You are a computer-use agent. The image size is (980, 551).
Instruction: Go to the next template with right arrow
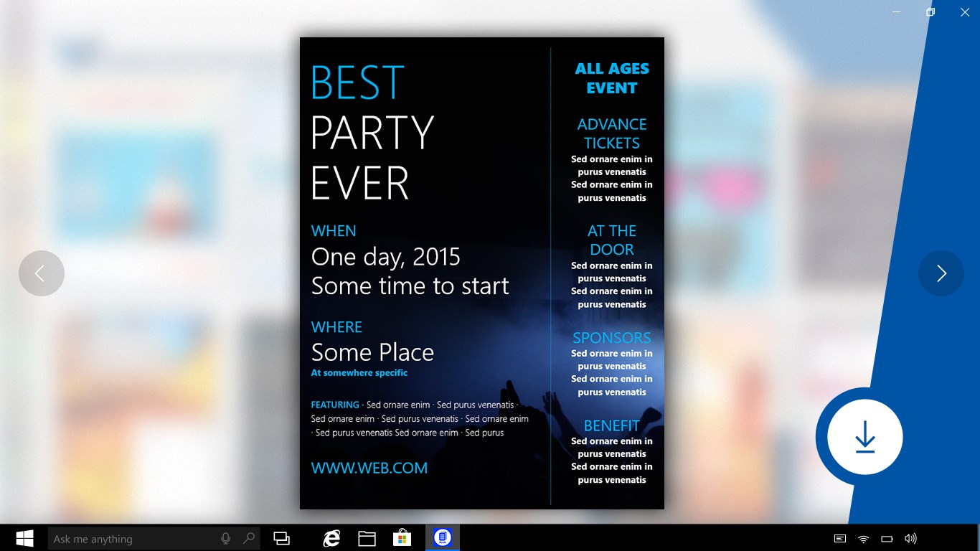[x=941, y=273]
